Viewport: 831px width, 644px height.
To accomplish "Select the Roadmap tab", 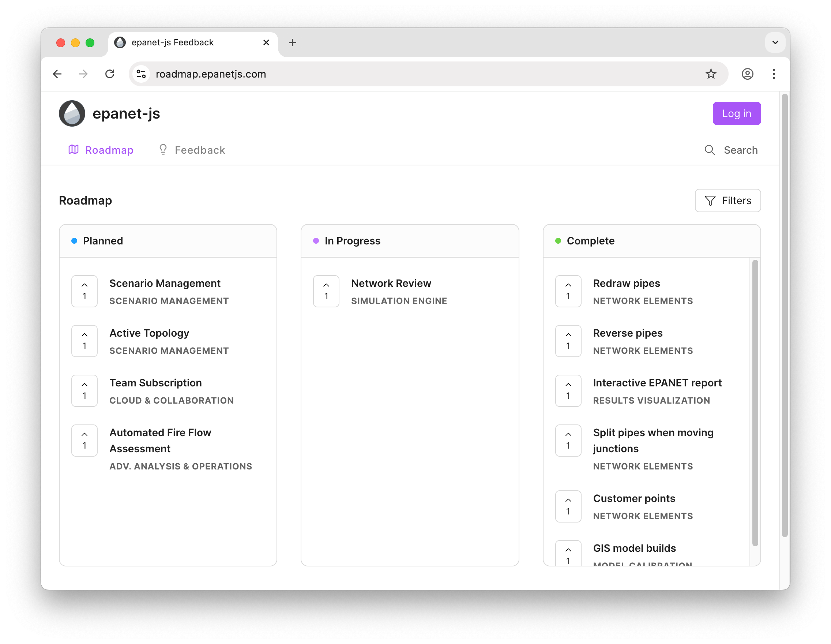I will click(101, 150).
